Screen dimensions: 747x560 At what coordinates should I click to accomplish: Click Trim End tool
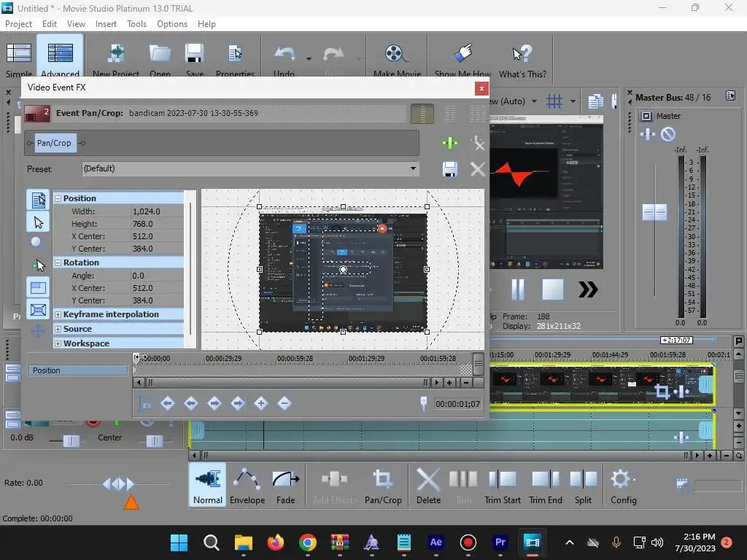(546, 486)
